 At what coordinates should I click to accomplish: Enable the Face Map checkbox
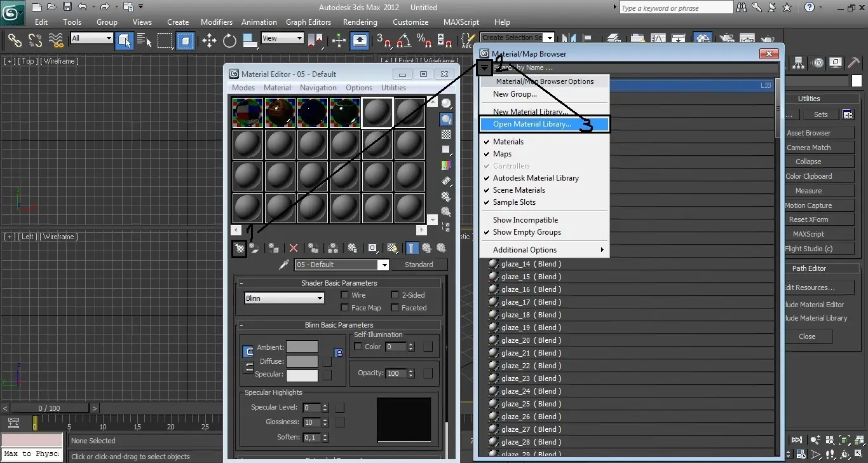click(344, 308)
